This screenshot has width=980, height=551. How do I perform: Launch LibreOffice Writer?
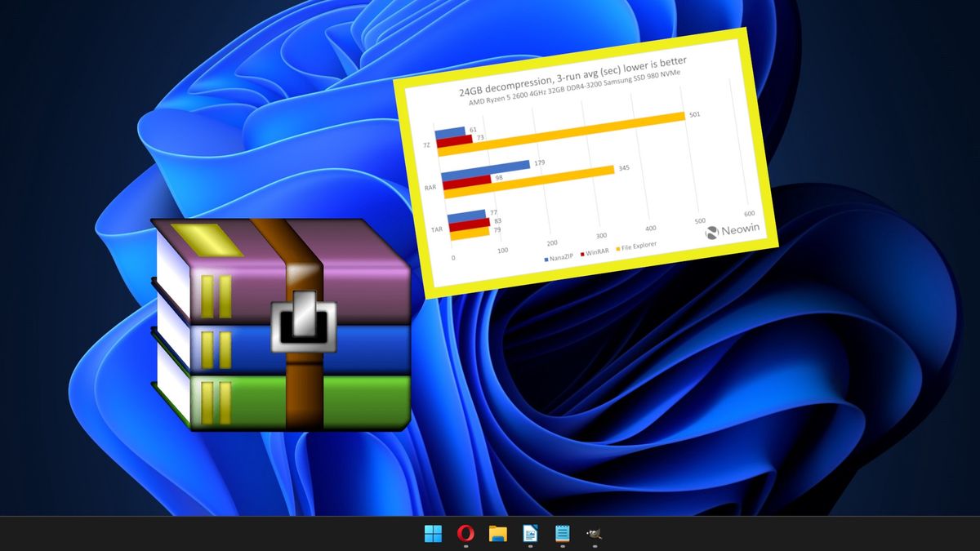pos(531,534)
